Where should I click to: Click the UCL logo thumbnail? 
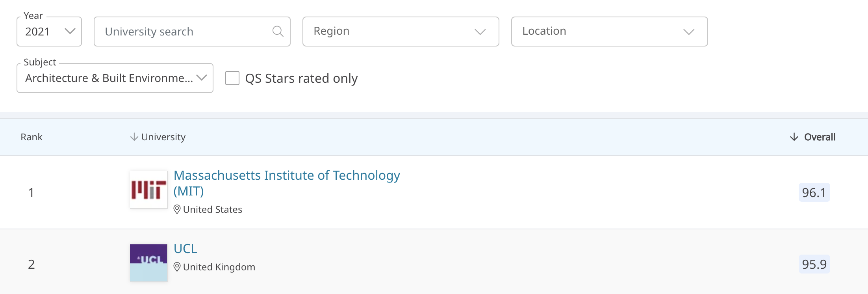(148, 263)
